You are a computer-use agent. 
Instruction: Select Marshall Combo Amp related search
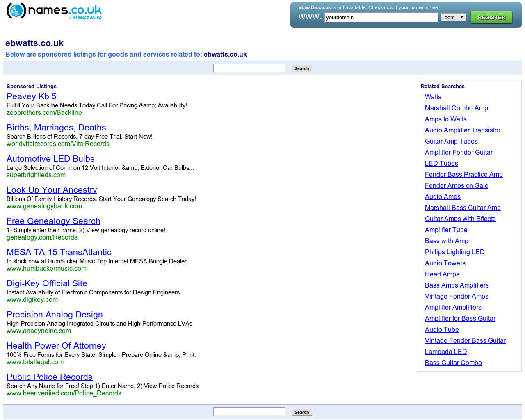pos(457,108)
